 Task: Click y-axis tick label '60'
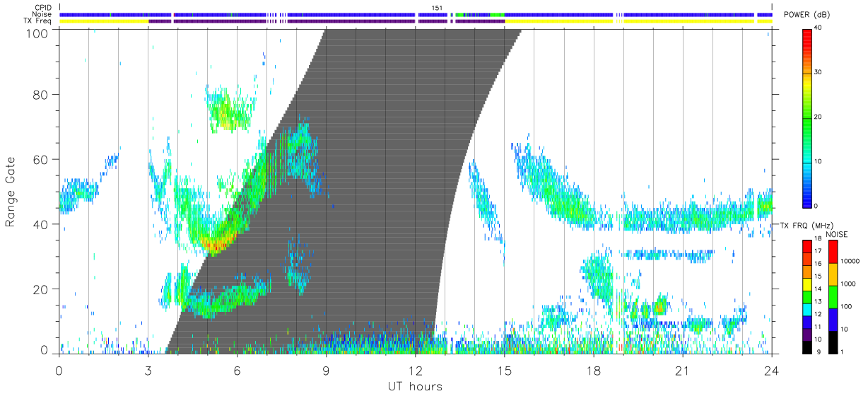[41, 159]
